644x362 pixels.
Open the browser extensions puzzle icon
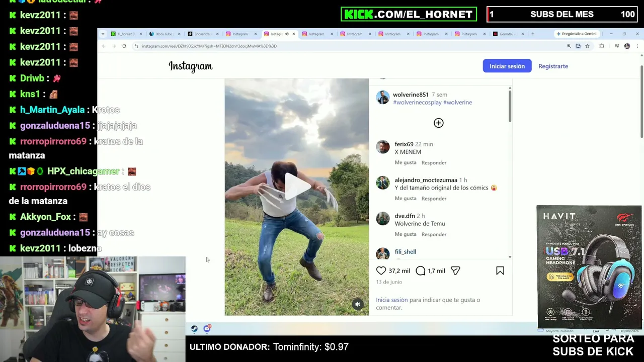602,46
